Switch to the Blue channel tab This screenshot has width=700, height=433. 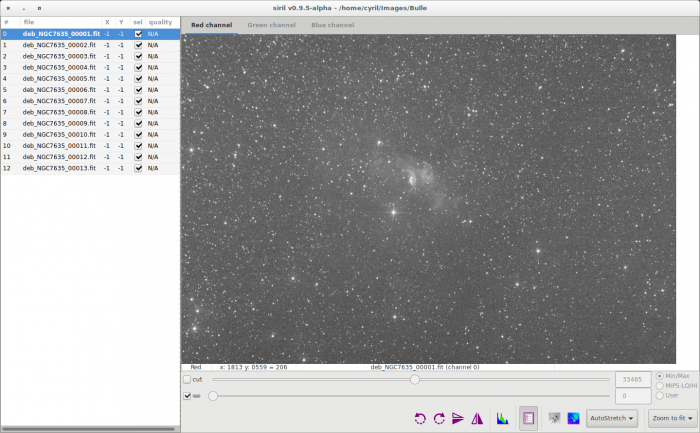pyautogui.click(x=333, y=25)
